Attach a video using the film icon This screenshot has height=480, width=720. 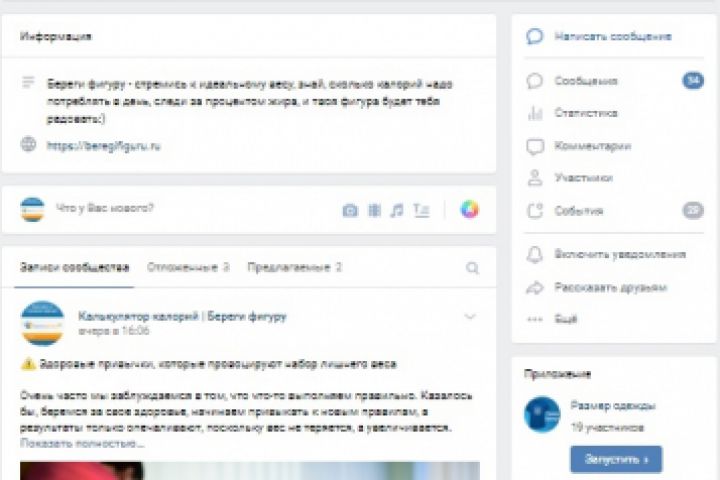coord(375,210)
